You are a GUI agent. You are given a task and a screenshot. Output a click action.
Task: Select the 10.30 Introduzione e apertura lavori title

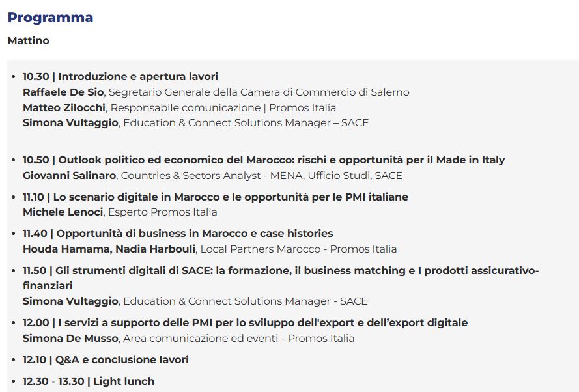click(120, 76)
